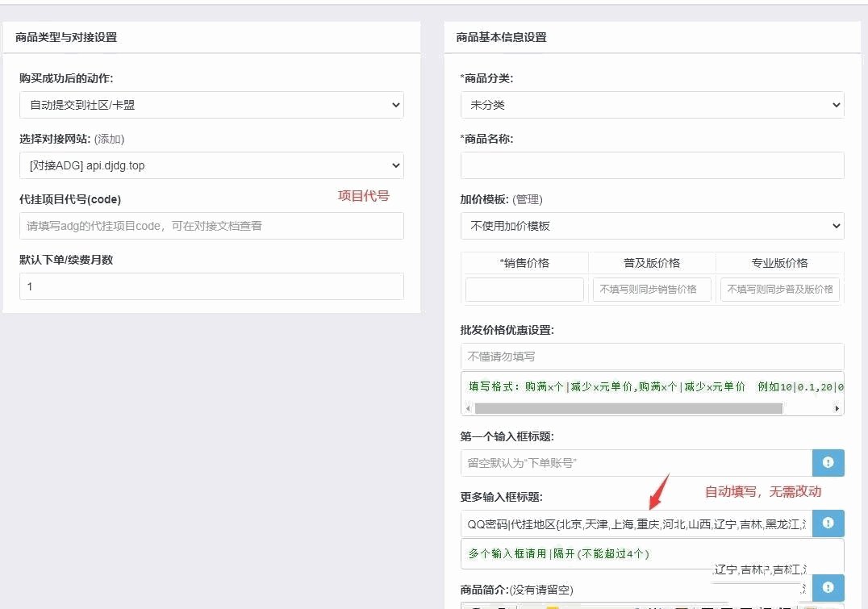Click the (添加) link next to 选择对接网站
This screenshot has width=868, height=609.
[109, 139]
